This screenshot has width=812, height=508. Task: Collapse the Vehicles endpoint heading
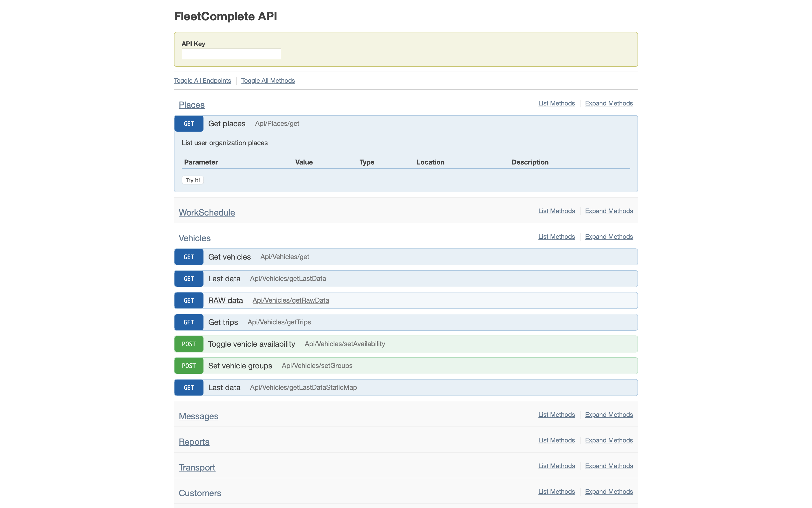pos(195,238)
